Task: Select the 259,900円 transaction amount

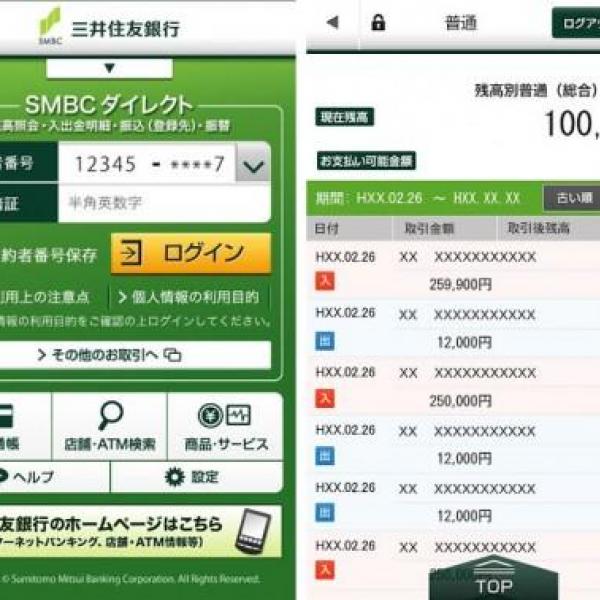Action: click(x=460, y=284)
